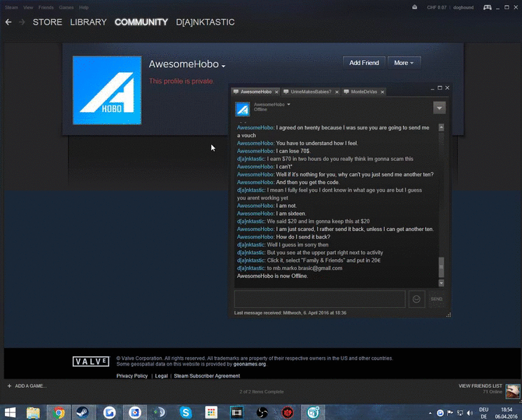Close the AwesomeHobo chat tab
Image resolution: width=522 pixels, height=420 pixels.
pyautogui.click(x=276, y=92)
